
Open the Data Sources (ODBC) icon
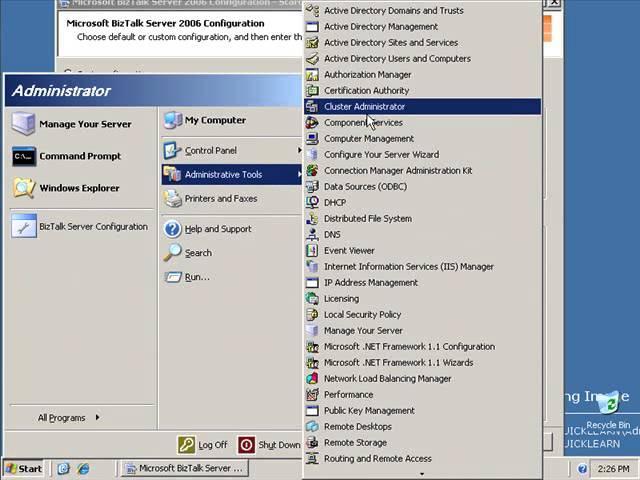pyautogui.click(x=312, y=187)
